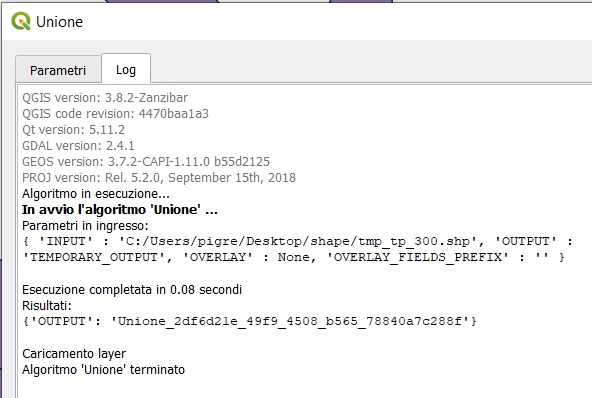Click the 'Risultati:' log line
Screen dimensions: 592x398
tap(47, 305)
